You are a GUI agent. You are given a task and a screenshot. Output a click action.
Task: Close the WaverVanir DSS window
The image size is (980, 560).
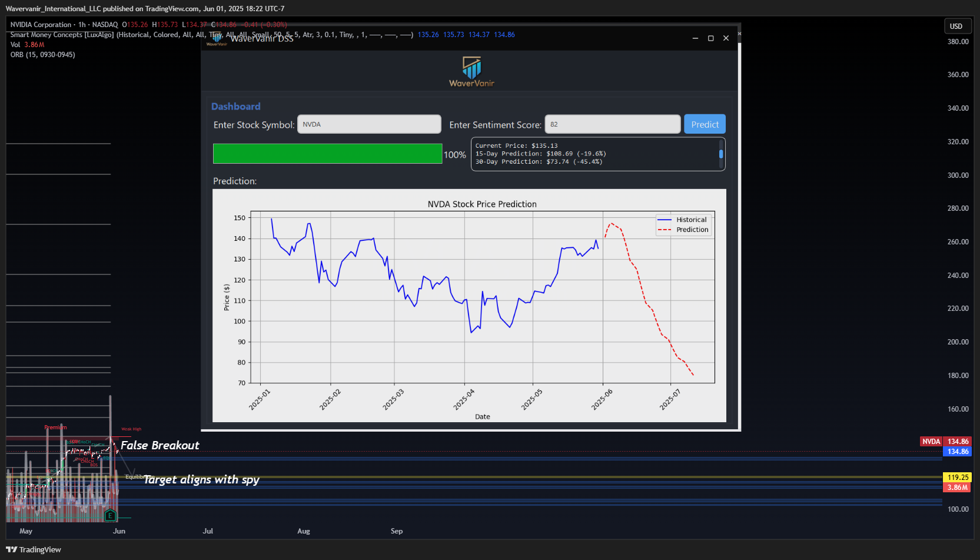pyautogui.click(x=726, y=38)
